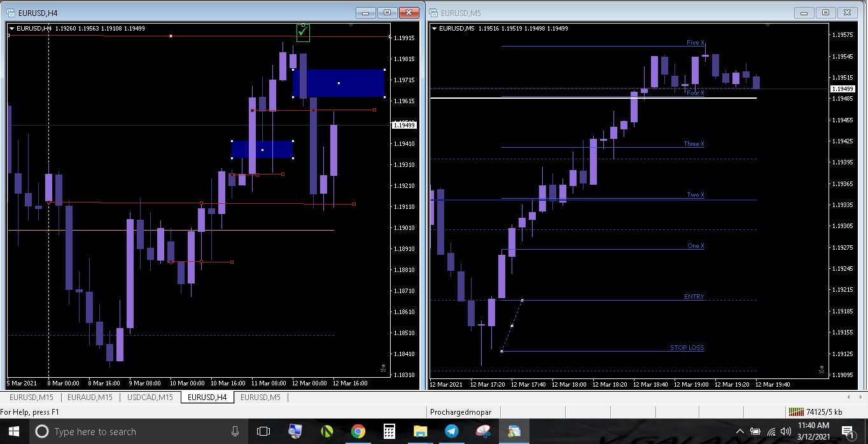Select the EURUSD,M5 chart tab
This screenshot has width=868, height=444.
click(261, 397)
